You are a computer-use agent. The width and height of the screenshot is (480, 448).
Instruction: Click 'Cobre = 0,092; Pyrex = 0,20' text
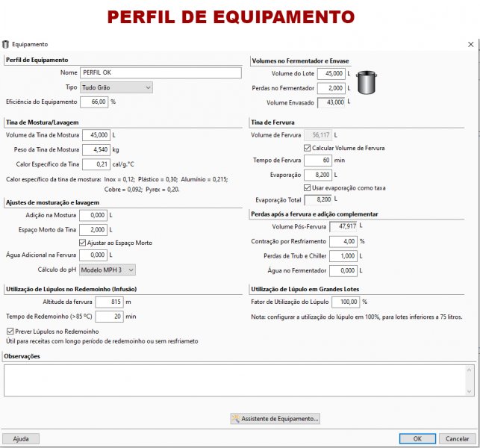[x=142, y=190]
